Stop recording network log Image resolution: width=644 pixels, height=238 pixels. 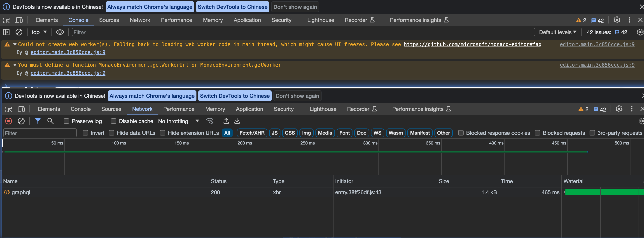[8, 121]
